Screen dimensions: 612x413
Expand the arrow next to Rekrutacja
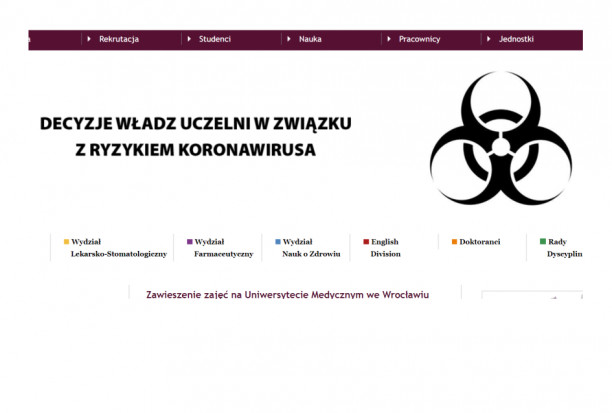coord(89,39)
